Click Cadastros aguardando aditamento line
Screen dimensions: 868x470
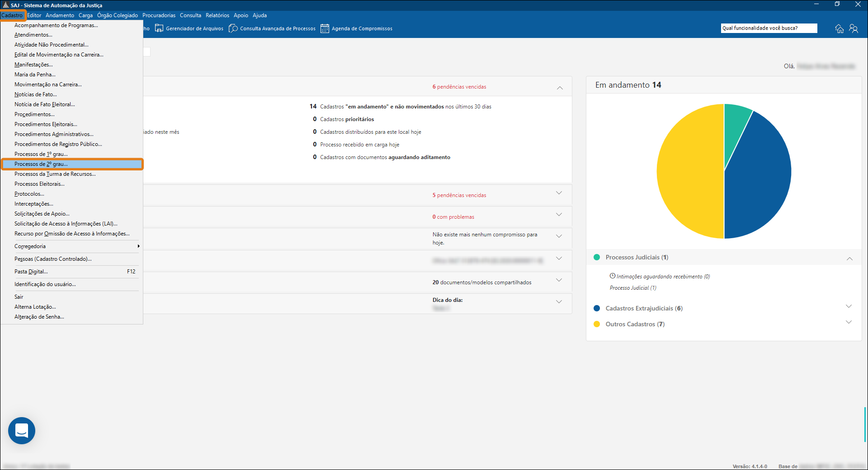(x=382, y=157)
